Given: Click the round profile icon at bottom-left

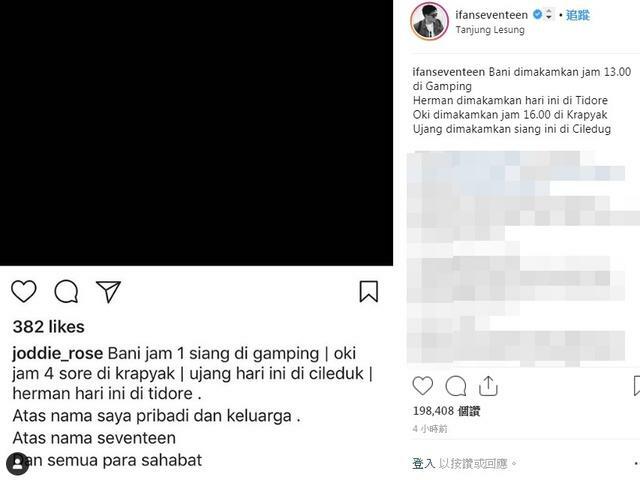Looking at the screenshot, I should pyautogui.click(x=18, y=464).
